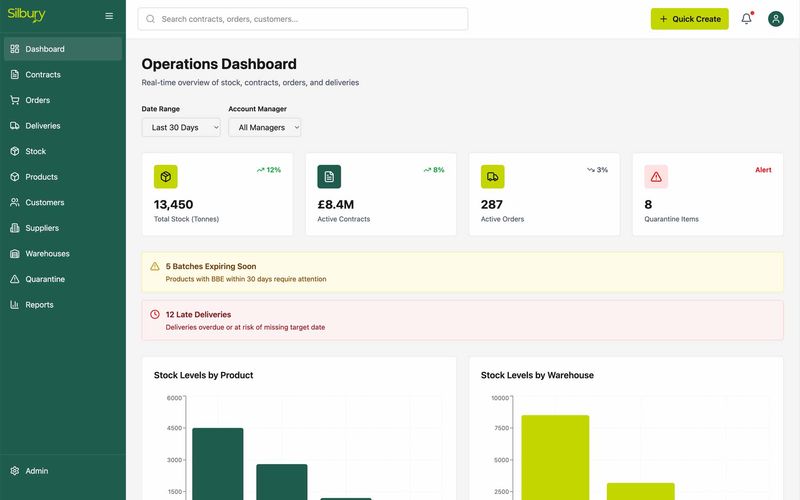Click the Stock Levels by Product heading
Screen dimensions: 800x500
(x=204, y=375)
